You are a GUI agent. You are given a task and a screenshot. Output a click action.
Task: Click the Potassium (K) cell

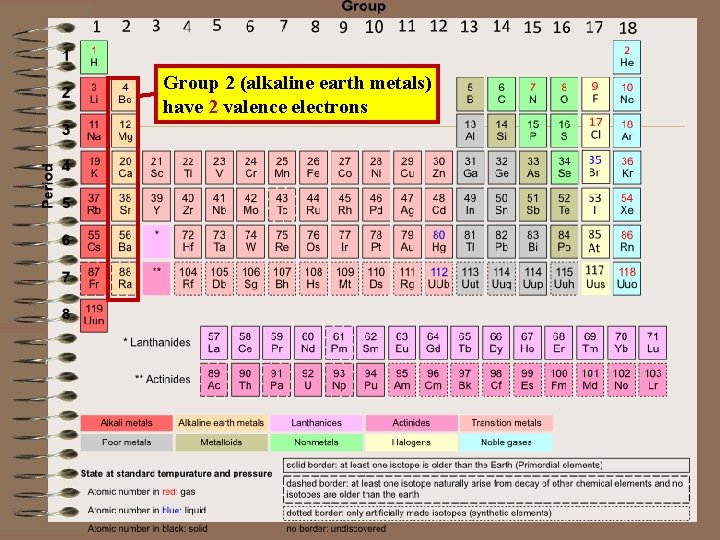pos(94,168)
